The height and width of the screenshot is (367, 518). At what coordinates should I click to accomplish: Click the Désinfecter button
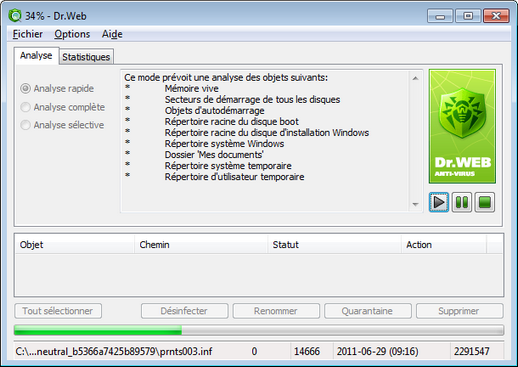pyautogui.click(x=184, y=311)
